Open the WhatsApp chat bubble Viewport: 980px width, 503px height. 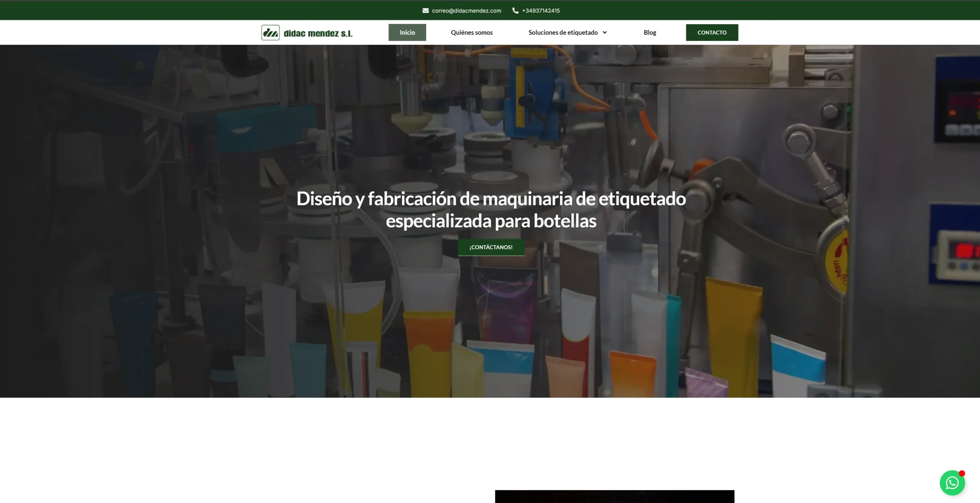coord(952,483)
